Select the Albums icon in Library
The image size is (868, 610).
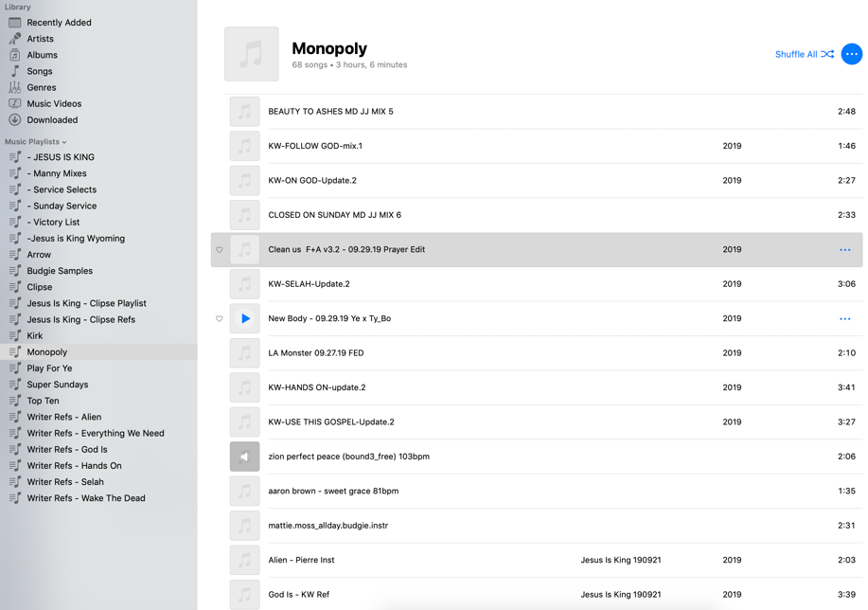tap(15, 55)
